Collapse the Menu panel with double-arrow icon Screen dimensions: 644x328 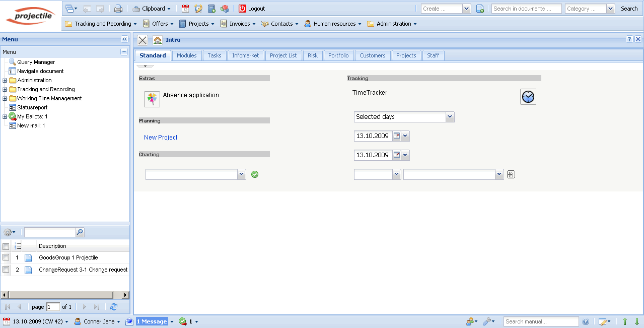[124, 39]
